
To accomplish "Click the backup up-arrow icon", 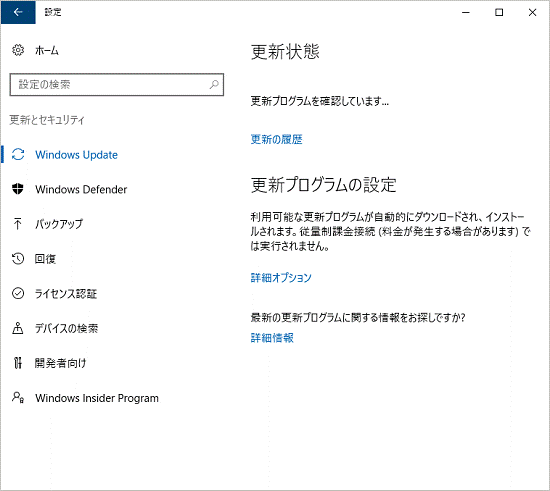I will tap(18, 224).
